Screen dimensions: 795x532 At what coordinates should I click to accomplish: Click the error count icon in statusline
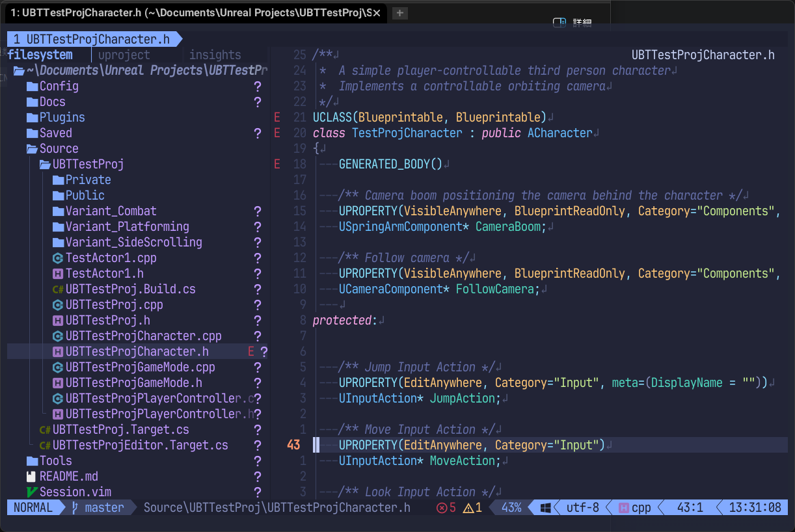coord(442,508)
